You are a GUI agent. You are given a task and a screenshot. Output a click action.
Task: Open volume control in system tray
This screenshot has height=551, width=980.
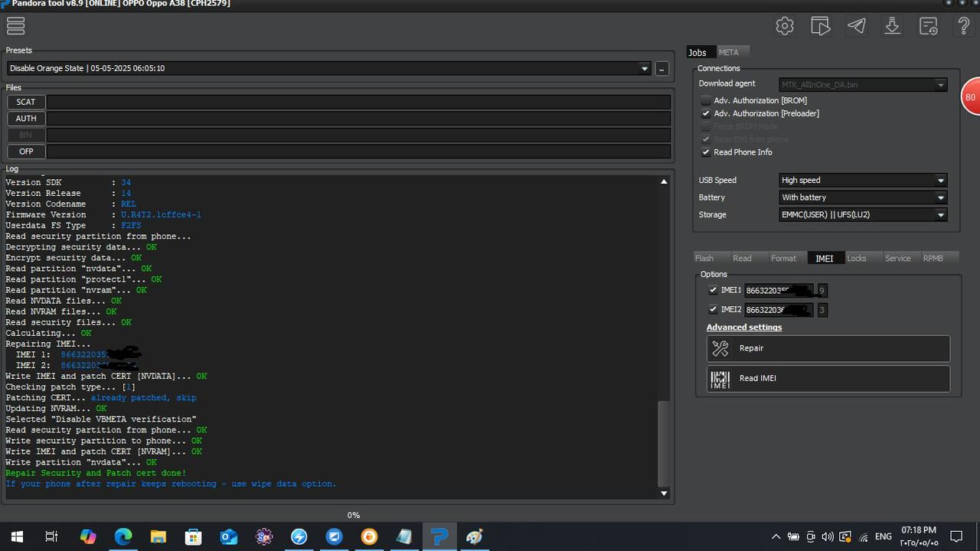[828, 536]
